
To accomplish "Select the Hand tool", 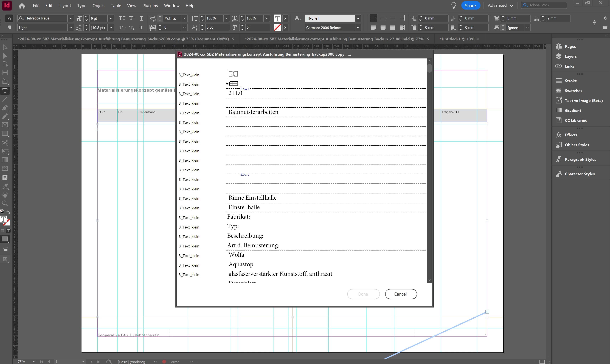I will click(5, 195).
